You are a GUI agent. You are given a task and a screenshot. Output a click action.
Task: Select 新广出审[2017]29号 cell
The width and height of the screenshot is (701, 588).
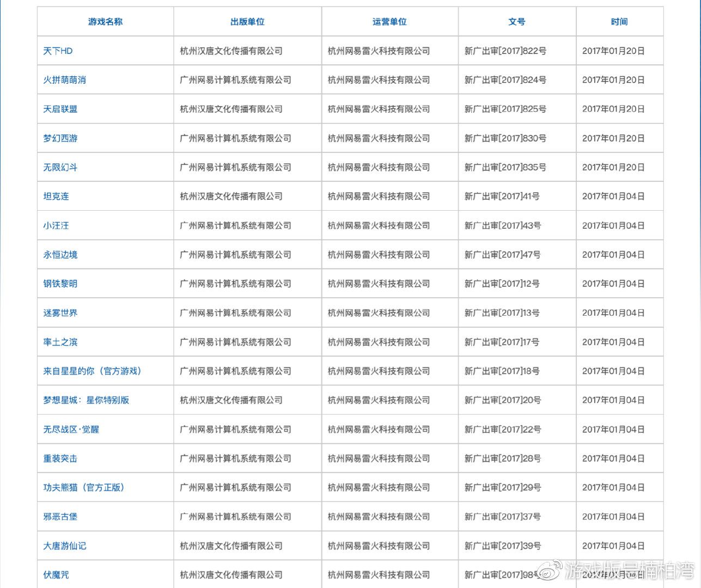click(517, 488)
